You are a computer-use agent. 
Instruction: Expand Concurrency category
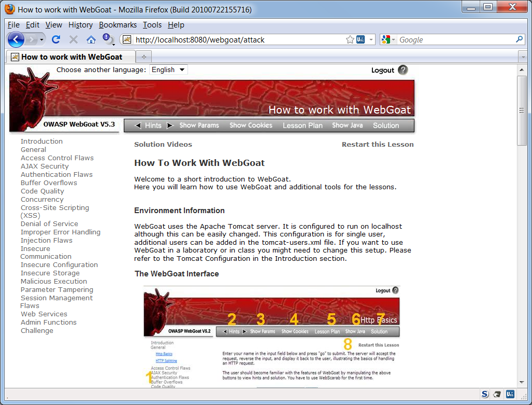(x=42, y=200)
